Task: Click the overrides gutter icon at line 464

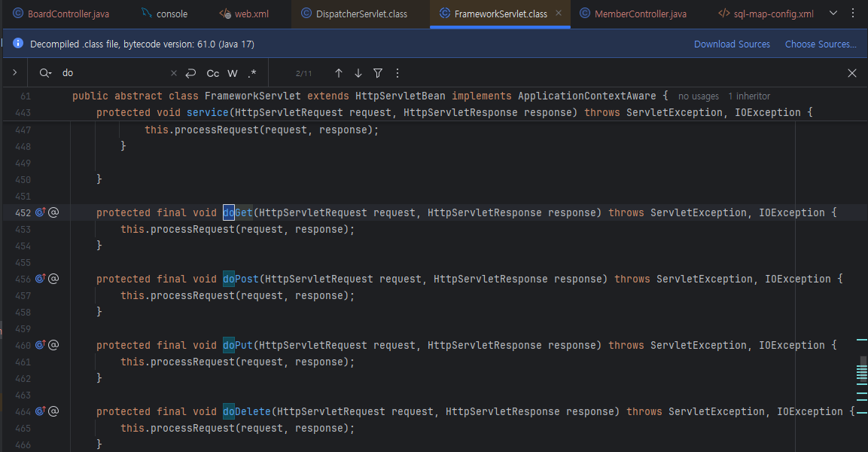Action: tap(41, 411)
